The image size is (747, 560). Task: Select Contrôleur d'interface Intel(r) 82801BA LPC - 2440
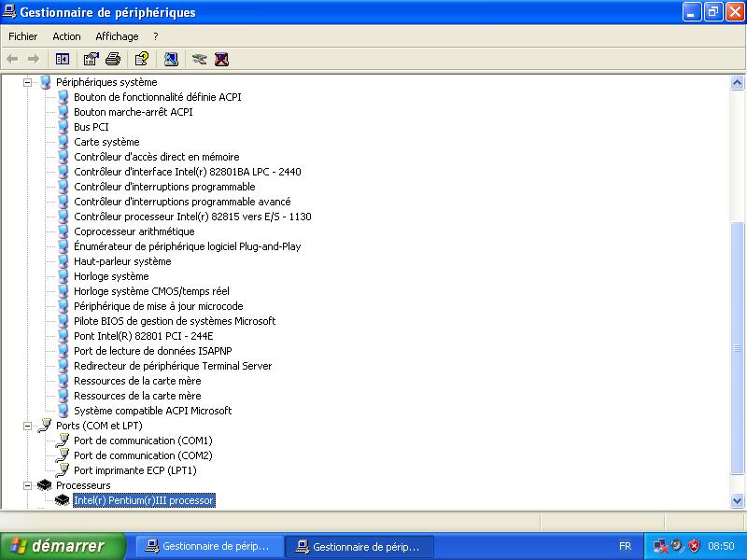pos(188,172)
